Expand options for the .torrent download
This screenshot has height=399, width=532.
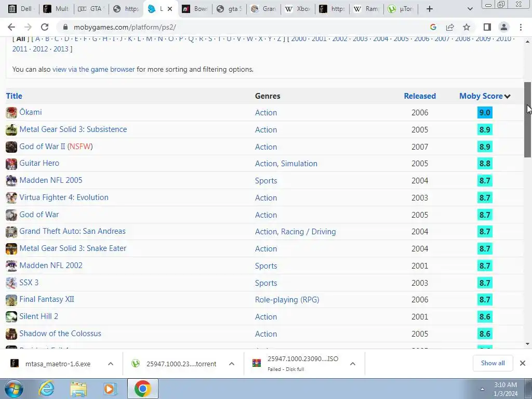pyautogui.click(x=231, y=364)
